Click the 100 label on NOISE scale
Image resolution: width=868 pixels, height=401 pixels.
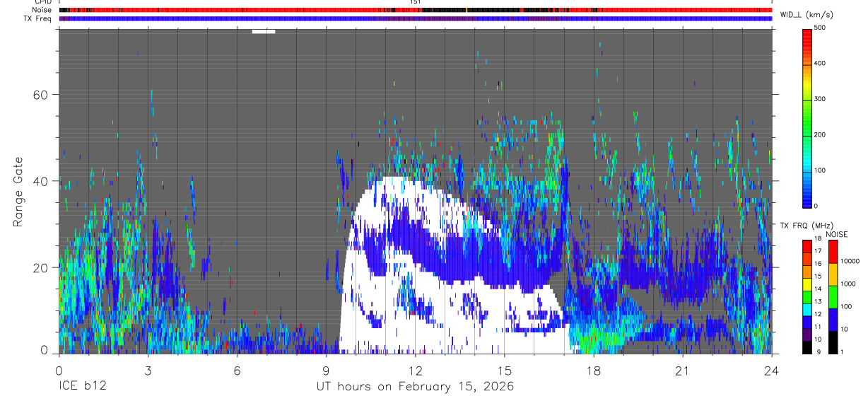(x=846, y=306)
